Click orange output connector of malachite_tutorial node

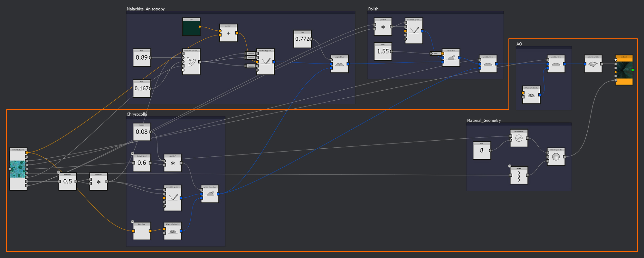(x=26, y=153)
